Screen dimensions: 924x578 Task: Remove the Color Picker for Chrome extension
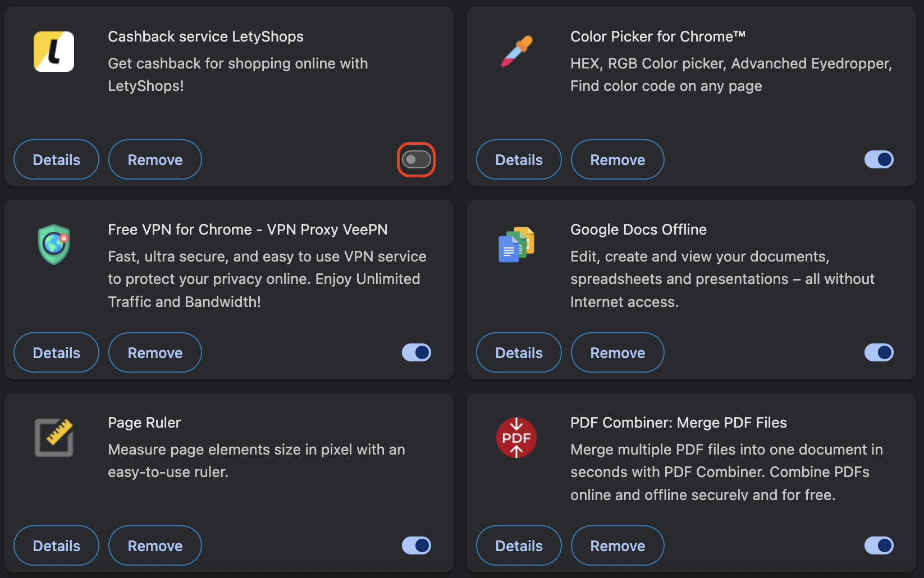tap(617, 159)
